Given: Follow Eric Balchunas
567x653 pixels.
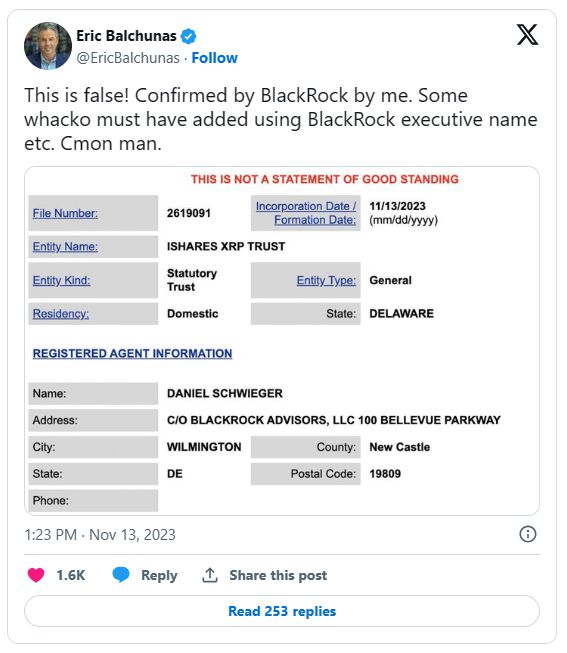Looking at the screenshot, I should [x=215, y=58].
